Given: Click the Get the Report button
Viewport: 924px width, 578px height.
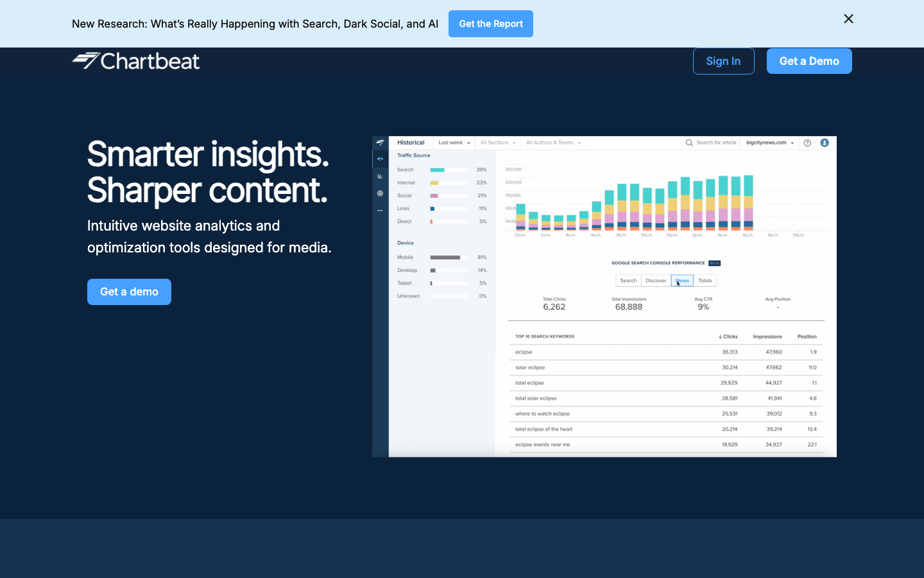Looking at the screenshot, I should pos(491,24).
